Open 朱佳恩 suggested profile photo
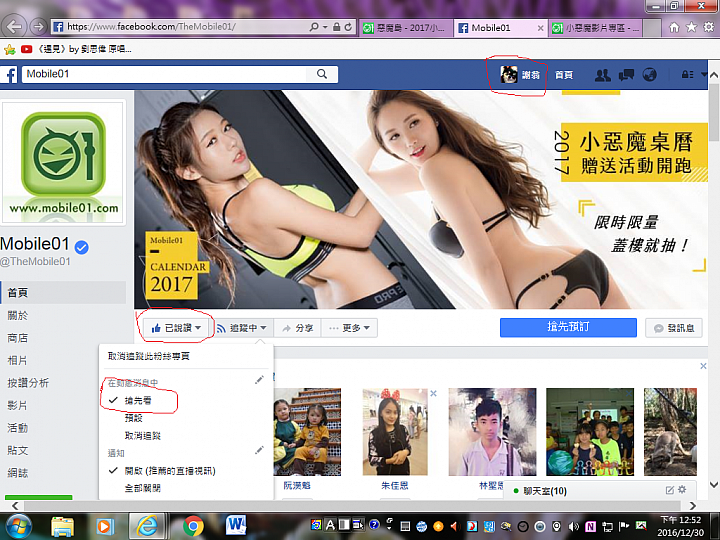Viewport: 720px width, 540px height. [x=395, y=432]
